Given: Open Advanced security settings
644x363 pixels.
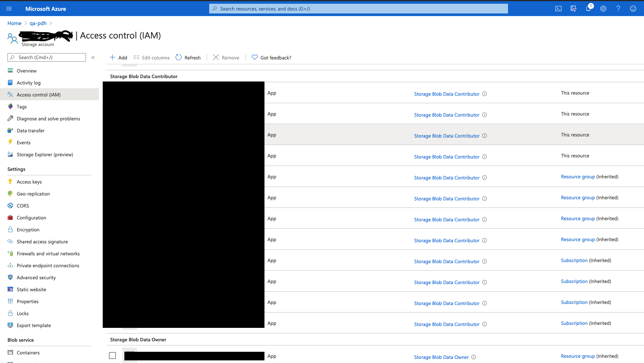Looking at the screenshot, I should point(36,277).
